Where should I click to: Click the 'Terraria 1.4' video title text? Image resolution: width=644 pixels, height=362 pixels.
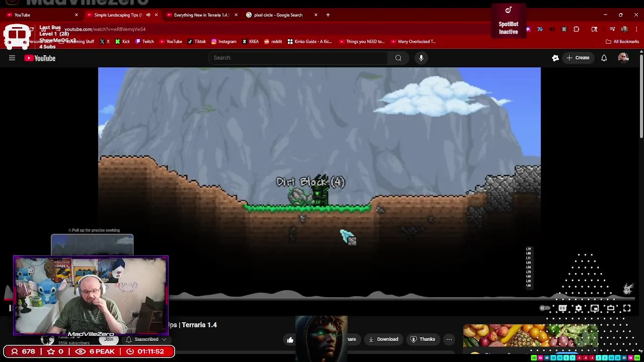(x=199, y=325)
